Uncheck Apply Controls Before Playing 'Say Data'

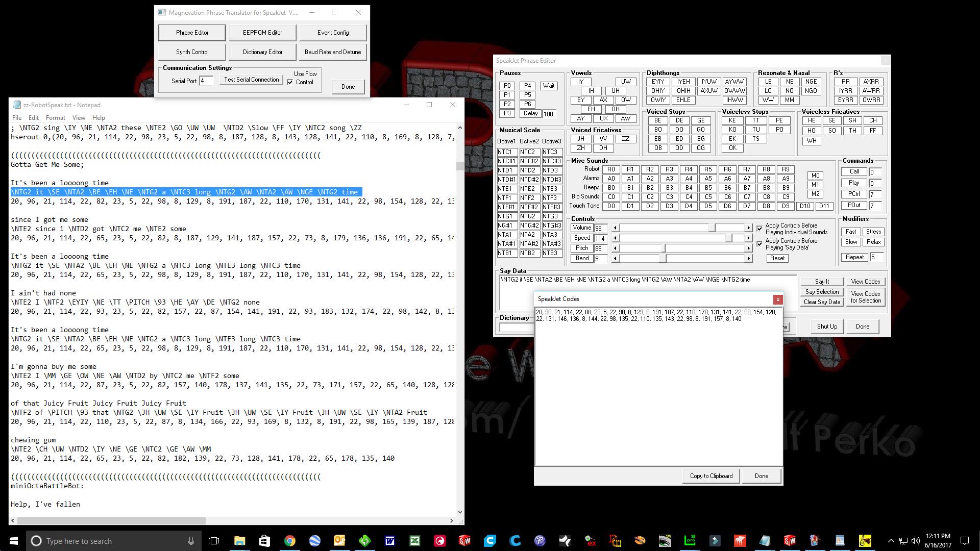pyautogui.click(x=759, y=244)
